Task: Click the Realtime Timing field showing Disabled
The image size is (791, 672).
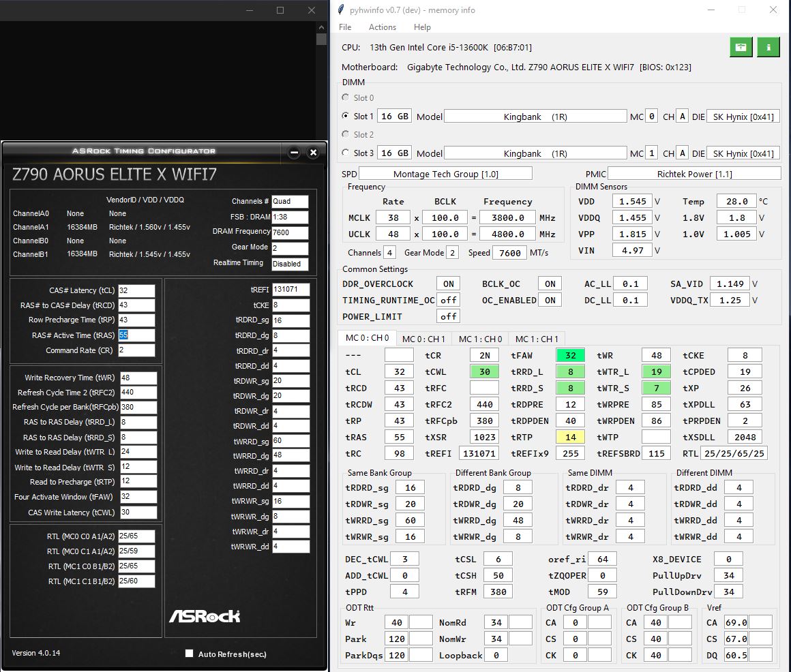Action: coord(290,264)
